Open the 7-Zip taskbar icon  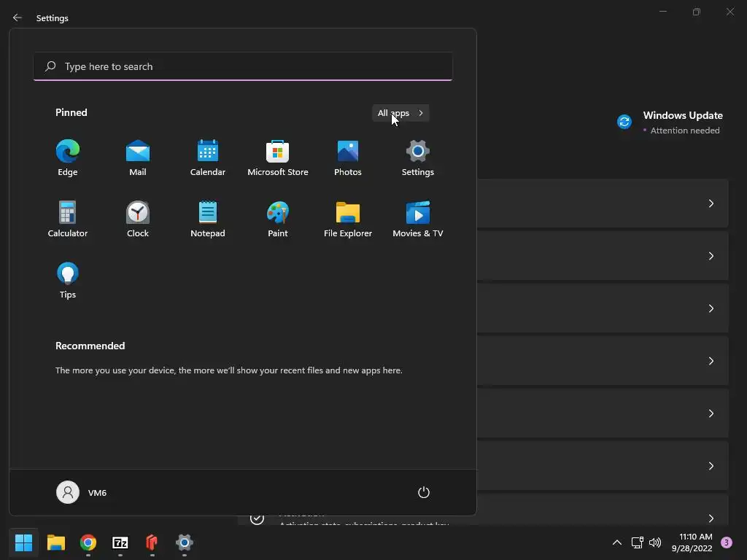tap(120, 542)
